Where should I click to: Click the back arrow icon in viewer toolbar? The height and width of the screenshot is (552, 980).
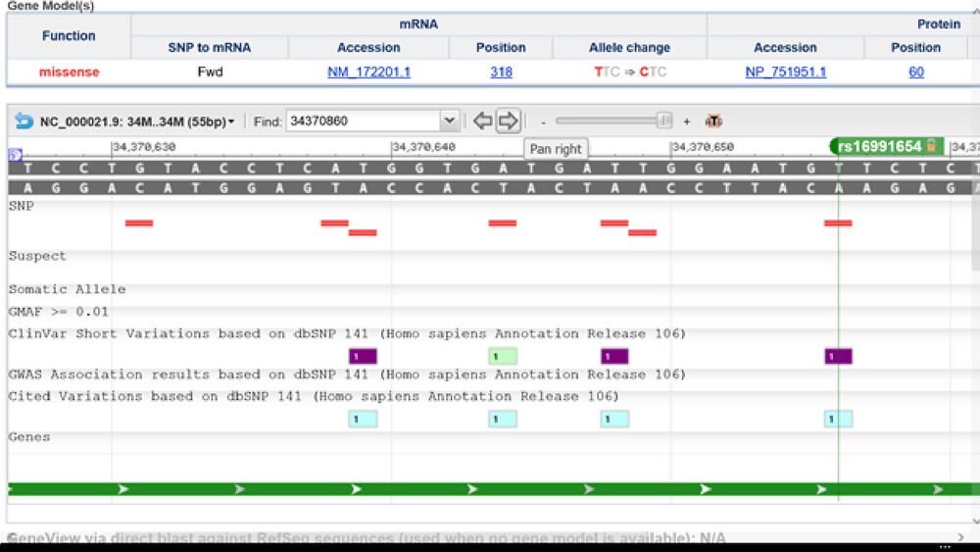pos(24,122)
